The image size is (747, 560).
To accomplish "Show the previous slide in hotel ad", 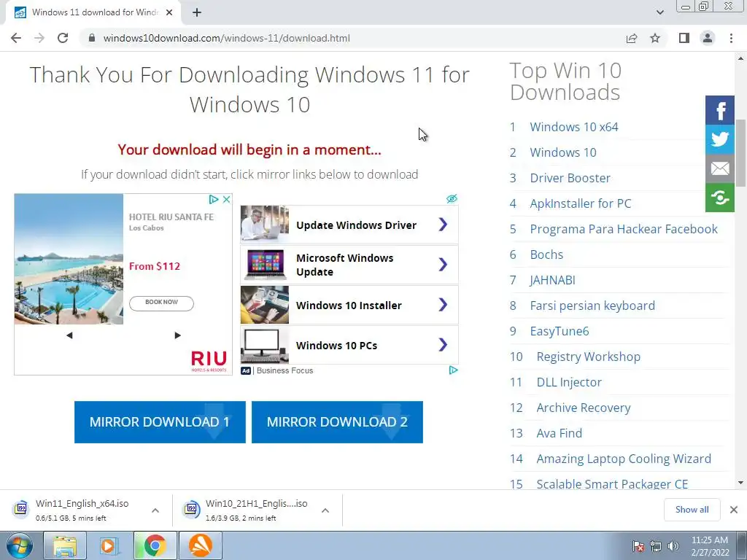I will pyautogui.click(x=69, y=335).
